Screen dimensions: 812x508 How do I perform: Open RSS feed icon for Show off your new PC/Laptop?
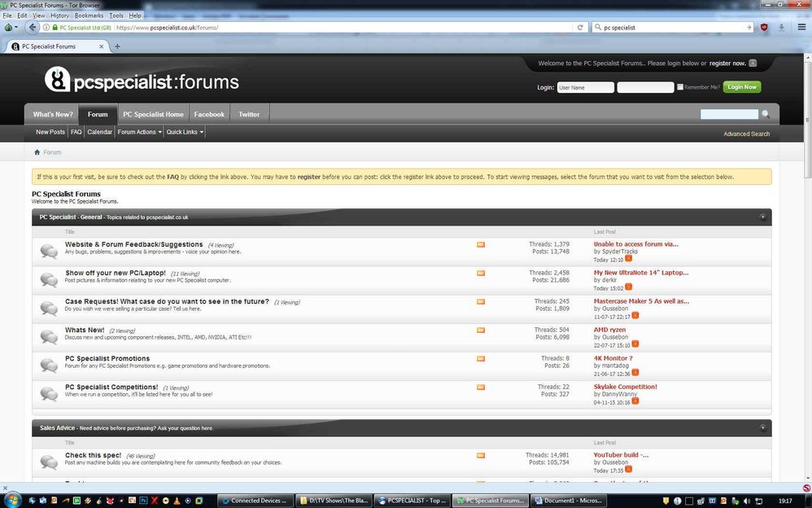(481, 273)
